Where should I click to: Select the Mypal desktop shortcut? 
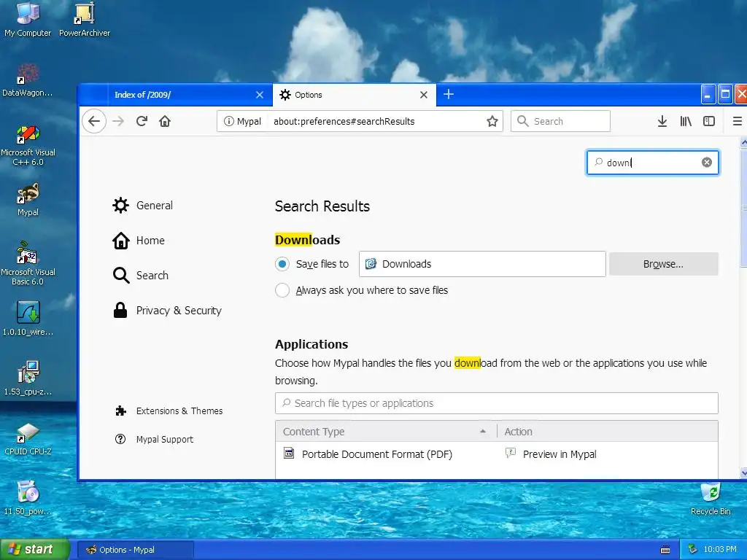pyautogui.click(x=28, y=200)
